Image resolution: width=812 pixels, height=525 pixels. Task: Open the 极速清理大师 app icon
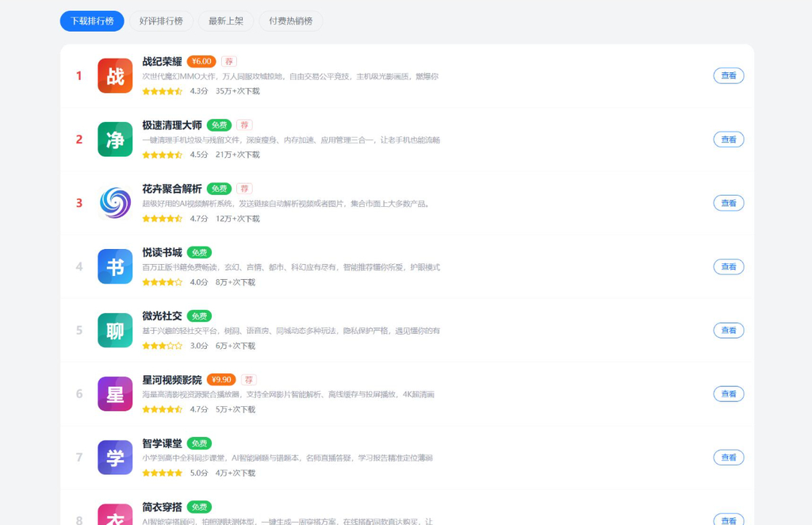point(115,140)
